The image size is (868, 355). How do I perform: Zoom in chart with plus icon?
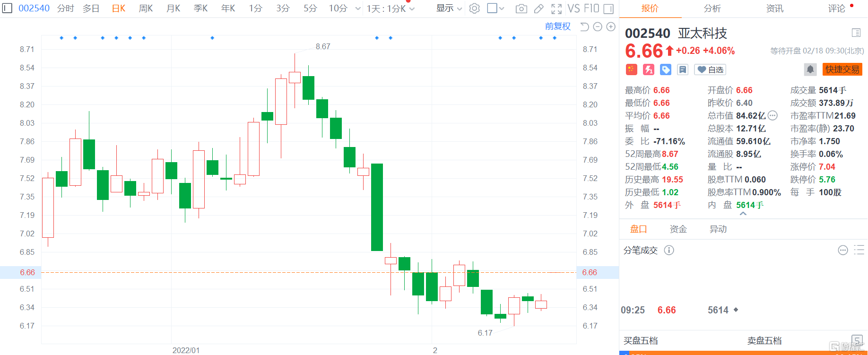tap(611, 27)
